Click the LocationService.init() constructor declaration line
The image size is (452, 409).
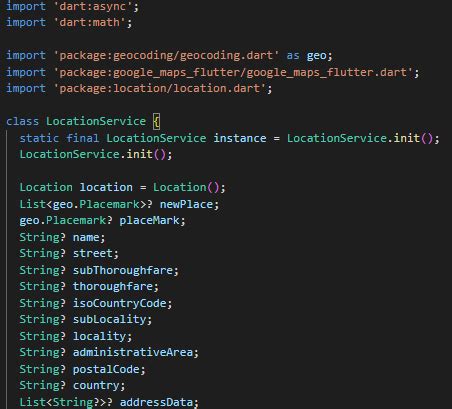pyautogui.click(x=96, y=154)
